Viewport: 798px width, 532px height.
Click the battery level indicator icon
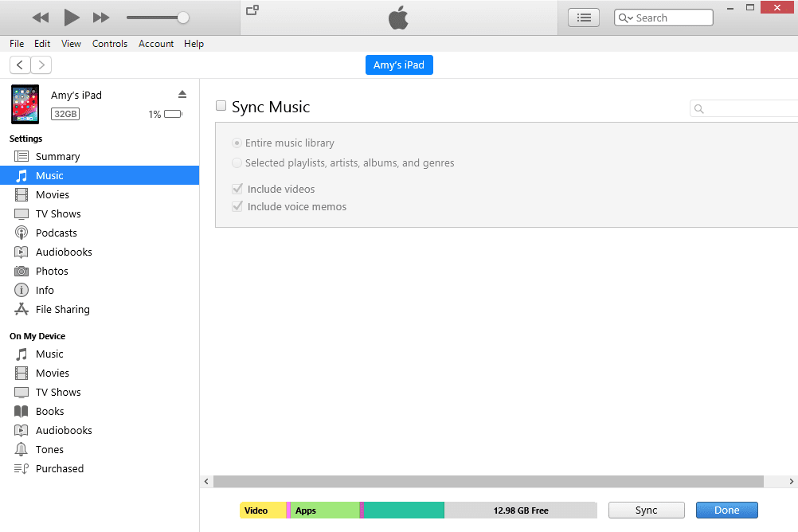point(173,114)
